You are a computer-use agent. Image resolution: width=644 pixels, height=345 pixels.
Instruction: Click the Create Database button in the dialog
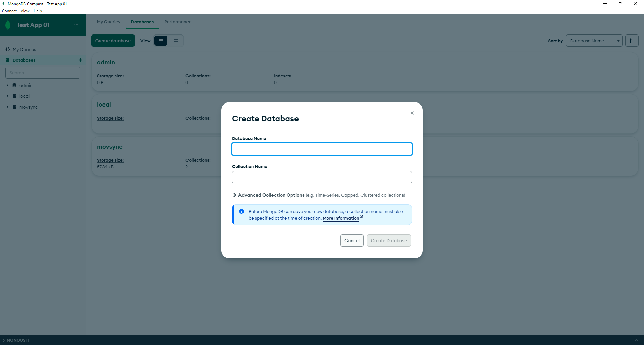click(x=389, y=240)
